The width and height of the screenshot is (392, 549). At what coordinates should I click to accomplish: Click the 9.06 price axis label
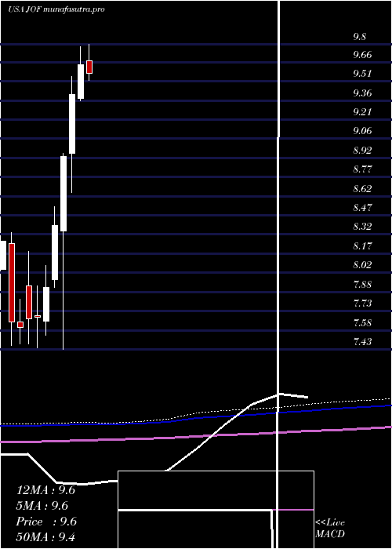[x=362, y=131]
